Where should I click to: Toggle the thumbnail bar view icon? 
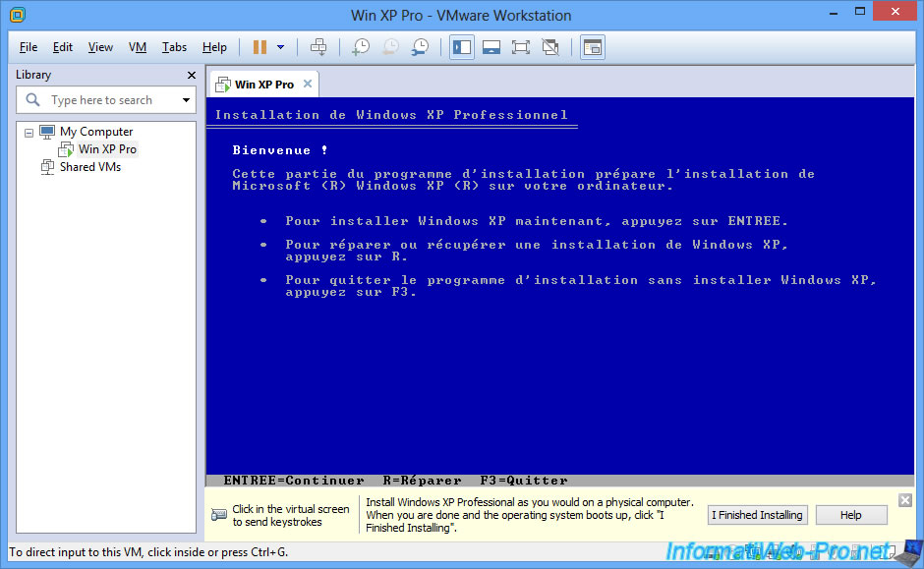pos(491,47)
